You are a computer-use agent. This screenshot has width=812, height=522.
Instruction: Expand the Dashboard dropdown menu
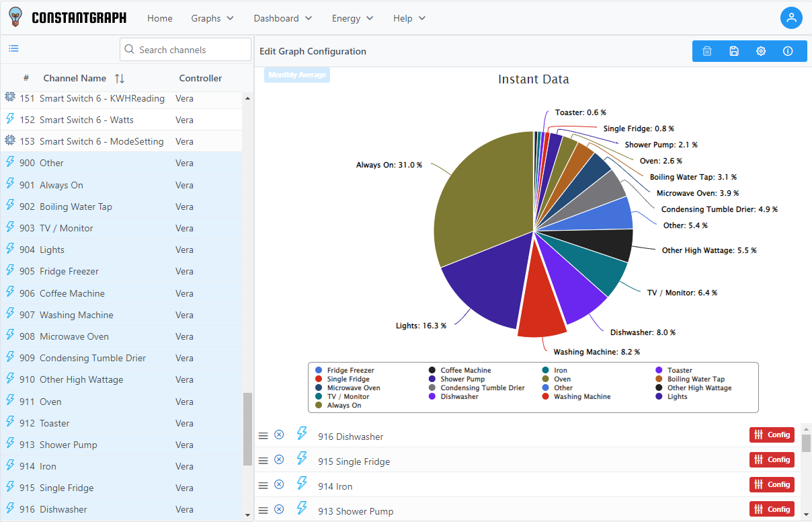[x=282, y=18]
